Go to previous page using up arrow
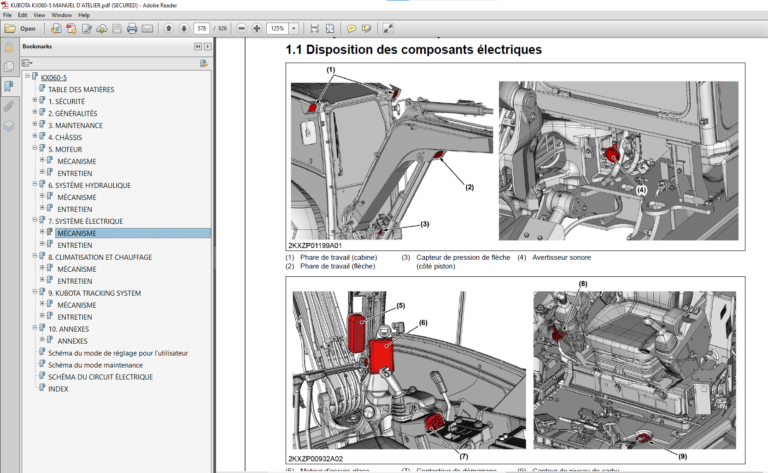The height and width of the screenshot is (473, 768). [169, 29]
